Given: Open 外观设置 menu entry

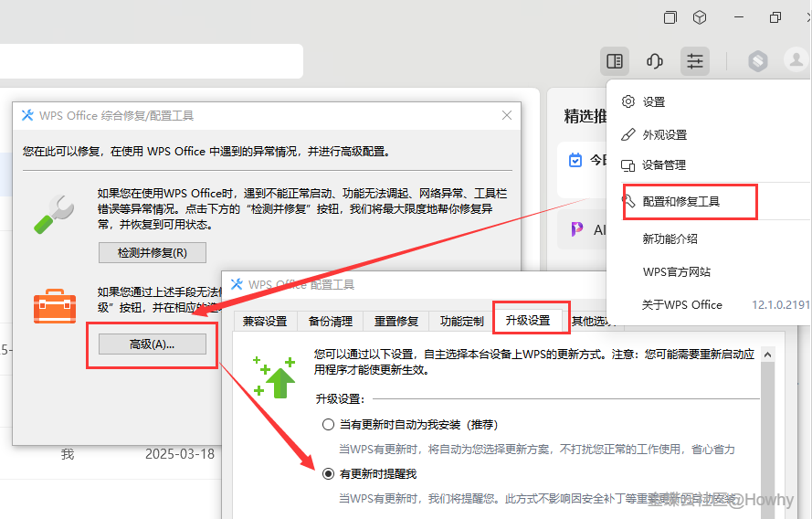Looking at the screenshot, I should click(664, 135).
